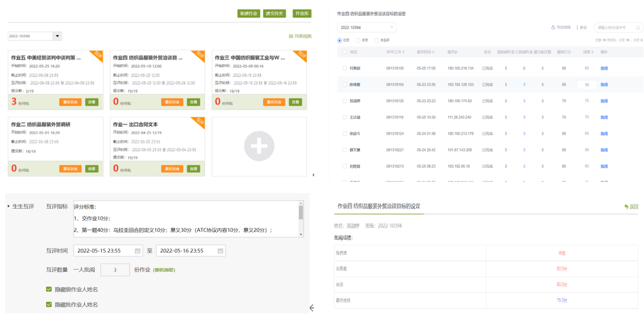Click the search magnifier icon
The height and width of the screenshot is (316, 644).
(x=638, y=28)
